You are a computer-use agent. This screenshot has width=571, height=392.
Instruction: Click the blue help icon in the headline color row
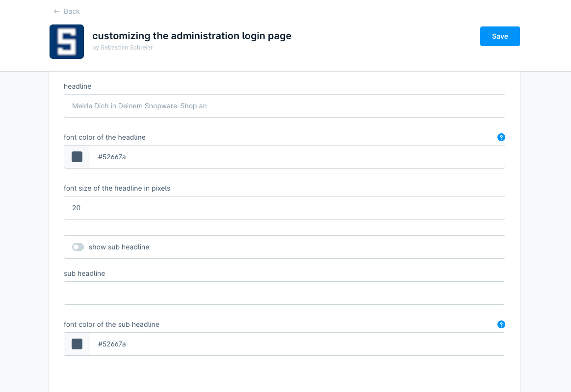[x=501, y=137]
